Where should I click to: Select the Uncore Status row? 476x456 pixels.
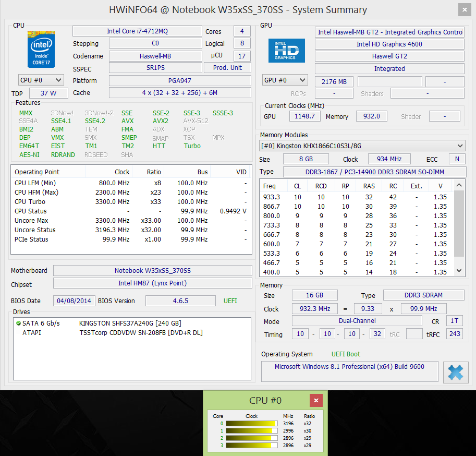pos(131,230)
